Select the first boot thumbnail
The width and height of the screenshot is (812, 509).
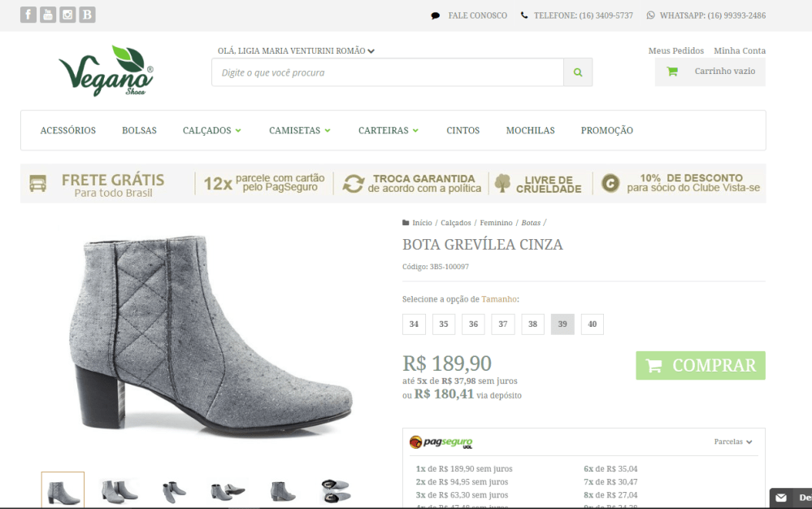(x=63, y=490)
